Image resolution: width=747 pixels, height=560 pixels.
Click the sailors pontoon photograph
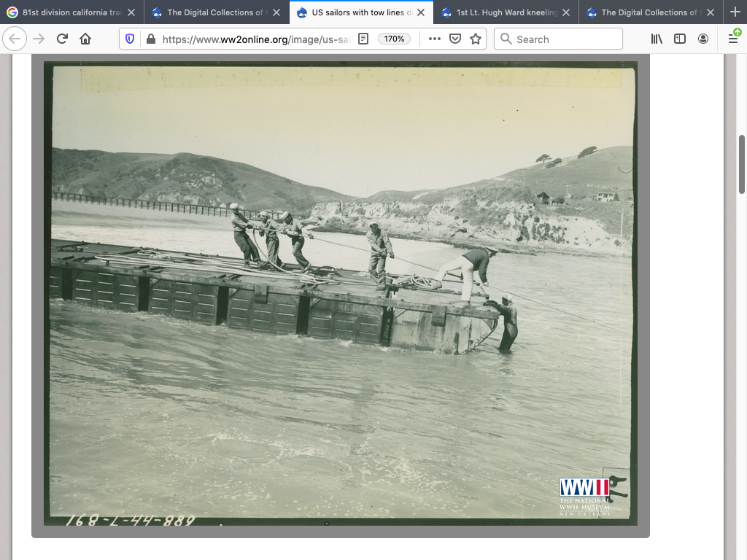click(341, 293)
